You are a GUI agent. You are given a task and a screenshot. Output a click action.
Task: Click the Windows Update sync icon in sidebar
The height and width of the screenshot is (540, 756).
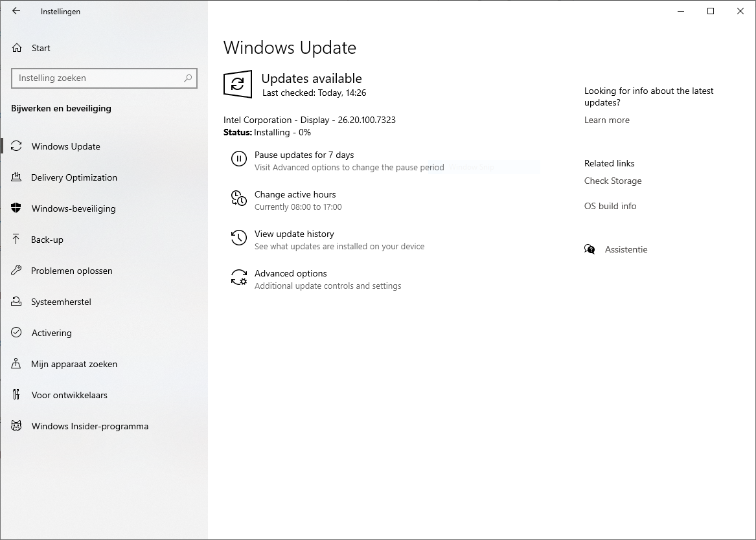click(x=16, y=146)
